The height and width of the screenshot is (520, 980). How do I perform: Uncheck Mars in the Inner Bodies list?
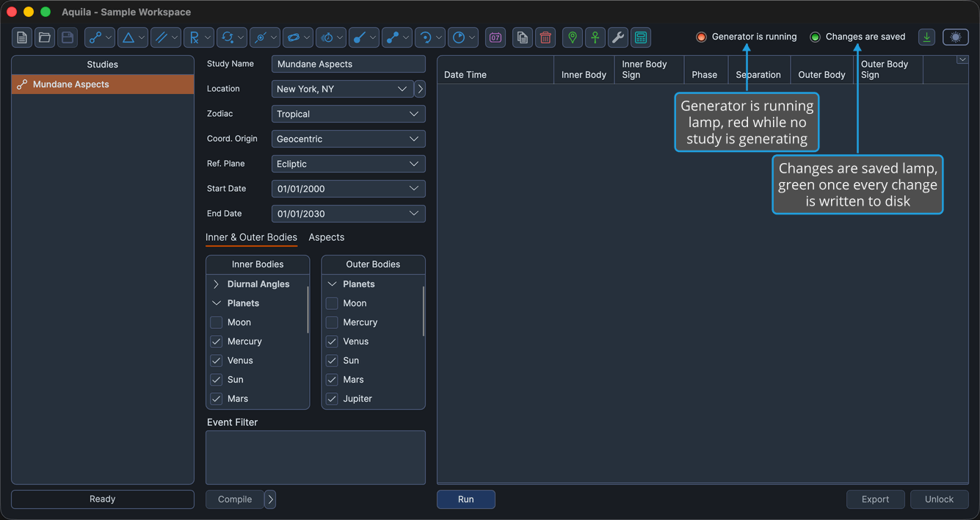pyautogui.click(x=217, y=399)
